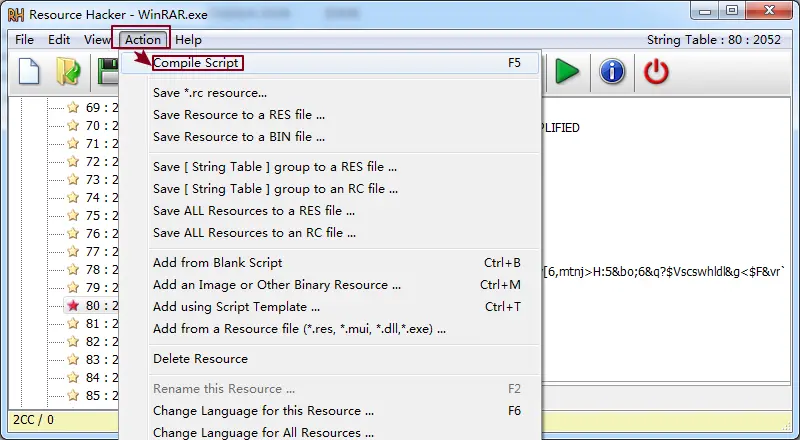Close the Resource Hacker window
The image size is (800, 440).
pyautogui.click(x=770, y=10)
